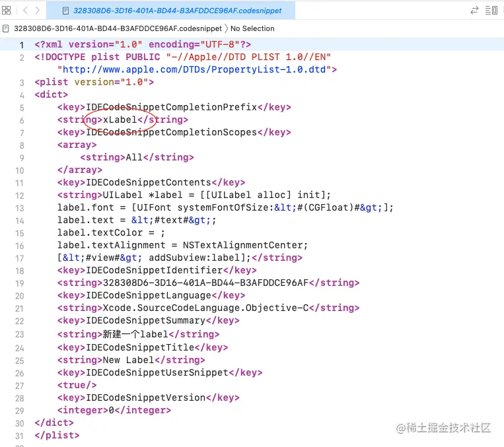The image size is (504, 447).
Task: Click line number 12 in gutter
Action: pyautogui.click(x=20, y=195)
